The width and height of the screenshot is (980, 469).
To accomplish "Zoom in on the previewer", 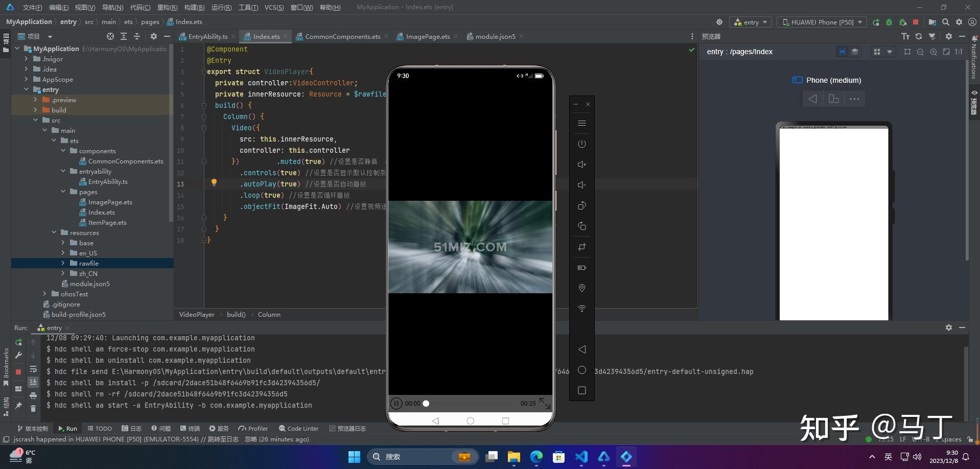I will (x=934, y=52).
